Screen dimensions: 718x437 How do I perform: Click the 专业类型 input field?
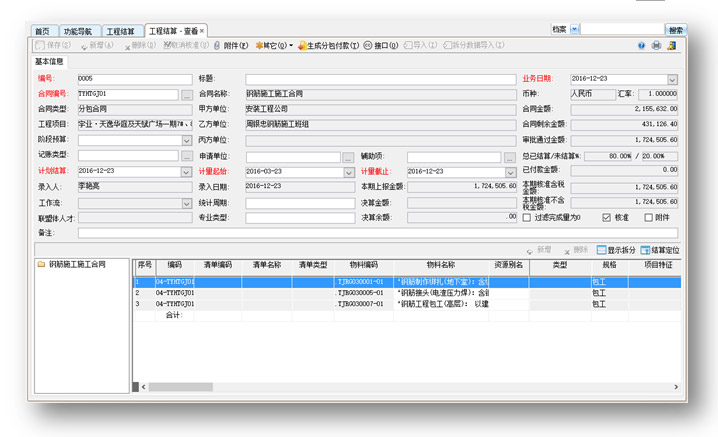click(x=300, y=218)
